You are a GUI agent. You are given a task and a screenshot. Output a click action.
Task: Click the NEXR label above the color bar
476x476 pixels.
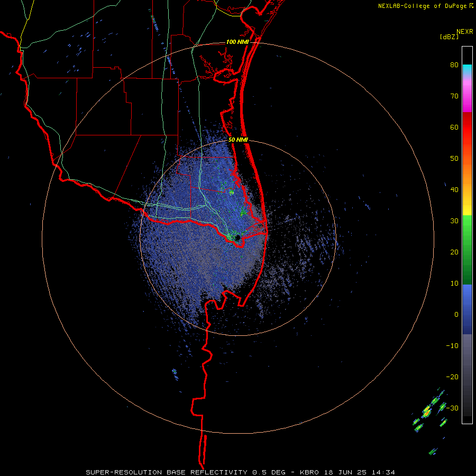click(465, 32)
